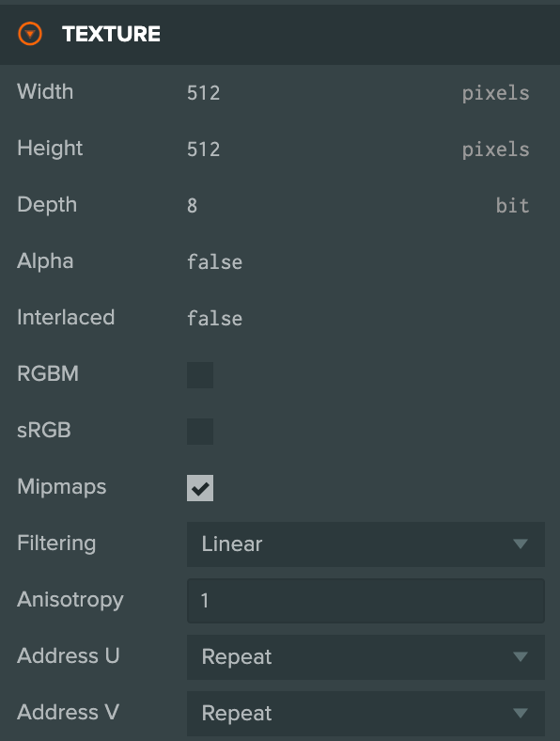Collapse the TEXTURE panel via orange arrow icon
The image size is (560, 741).
30,34
